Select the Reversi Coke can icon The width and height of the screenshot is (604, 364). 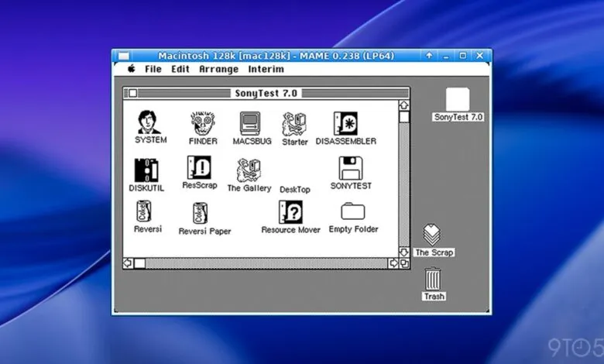point(144,211)
